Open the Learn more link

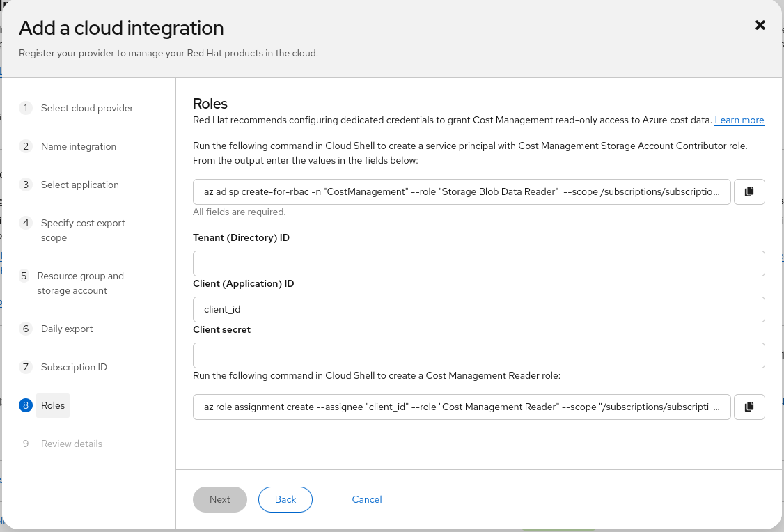(739, 120)
